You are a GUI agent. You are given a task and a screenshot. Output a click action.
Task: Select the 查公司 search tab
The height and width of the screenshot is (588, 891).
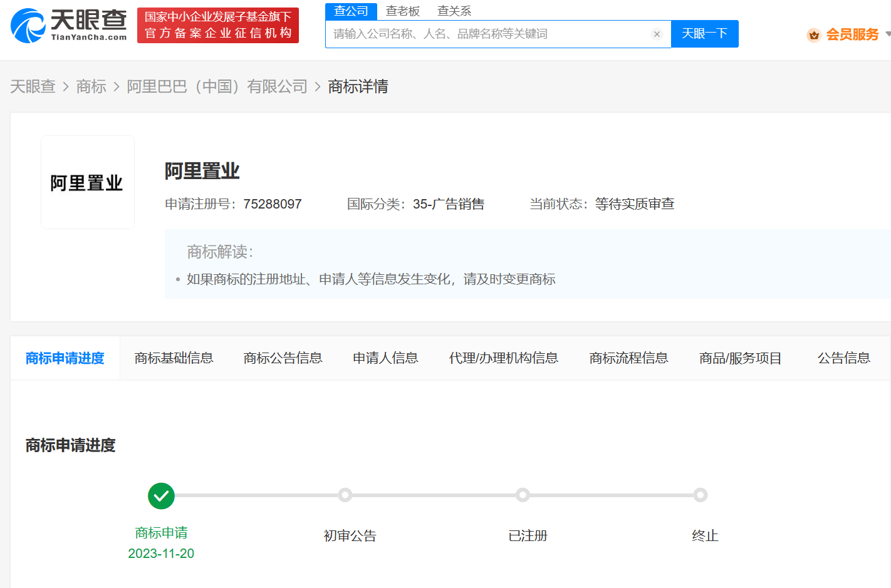(351, 11)
